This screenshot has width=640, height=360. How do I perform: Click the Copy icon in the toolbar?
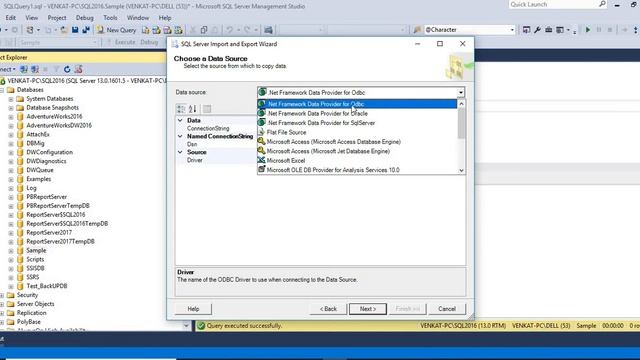(x=204, y=30)
